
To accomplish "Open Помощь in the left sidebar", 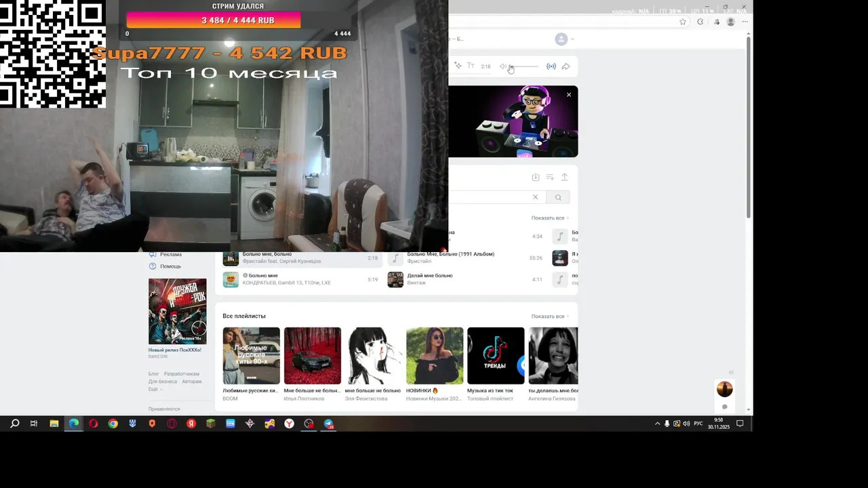I will point(171,266).
